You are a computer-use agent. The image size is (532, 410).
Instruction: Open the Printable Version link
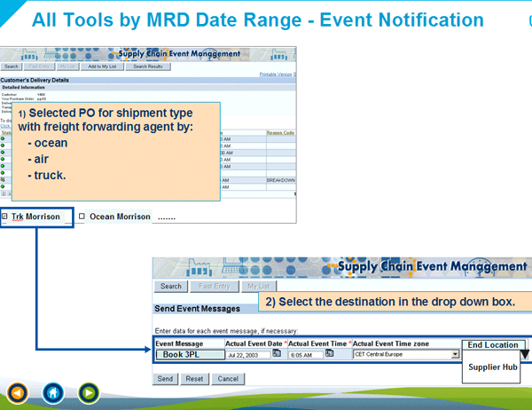click(x=274, y=75)
